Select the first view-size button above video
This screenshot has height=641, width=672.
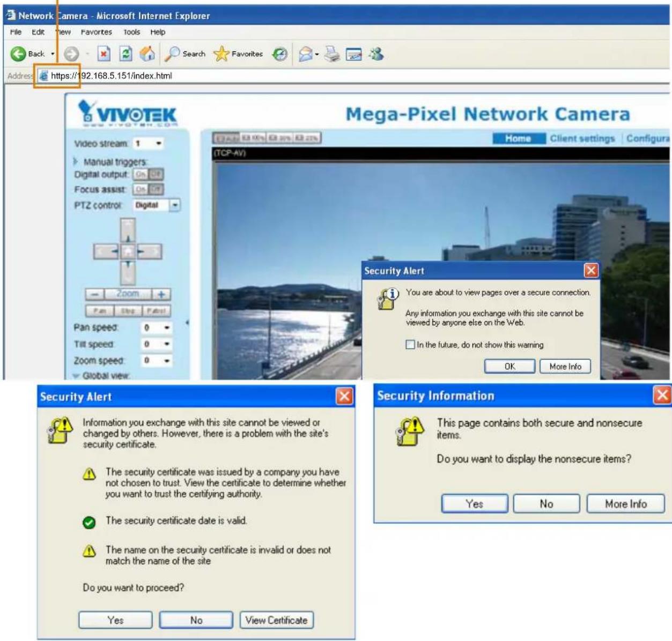[226, 138]
